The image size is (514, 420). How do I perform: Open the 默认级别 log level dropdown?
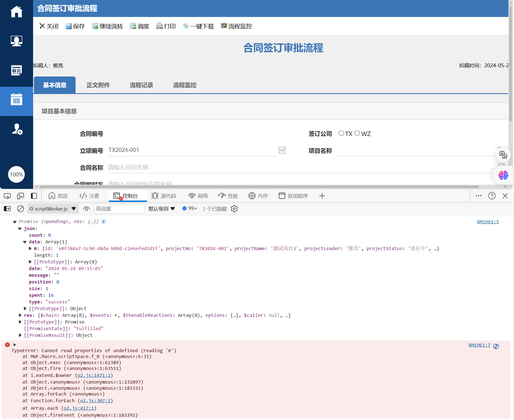pos(162,209)
